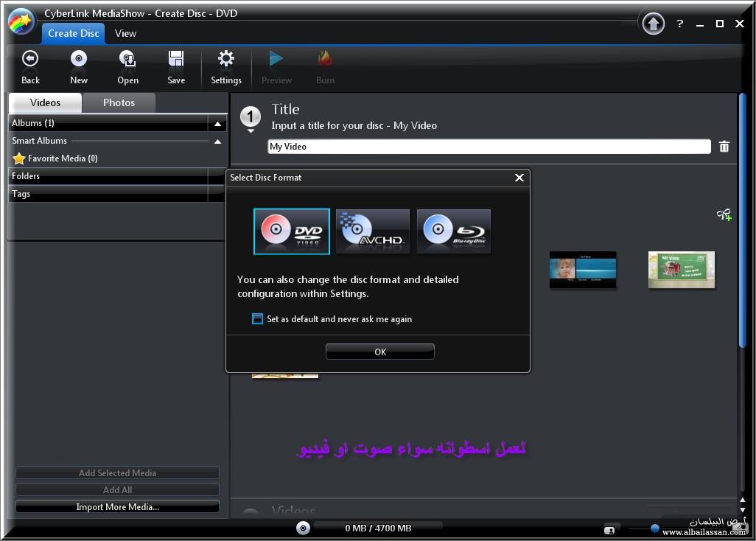Click the scroll down arrow
This screenshot has width=756, height=541.
coord(743,509)
